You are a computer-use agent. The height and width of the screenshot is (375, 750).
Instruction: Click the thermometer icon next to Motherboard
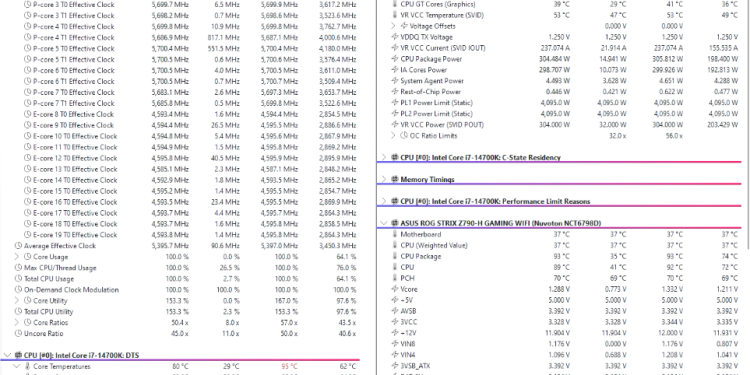395,234
